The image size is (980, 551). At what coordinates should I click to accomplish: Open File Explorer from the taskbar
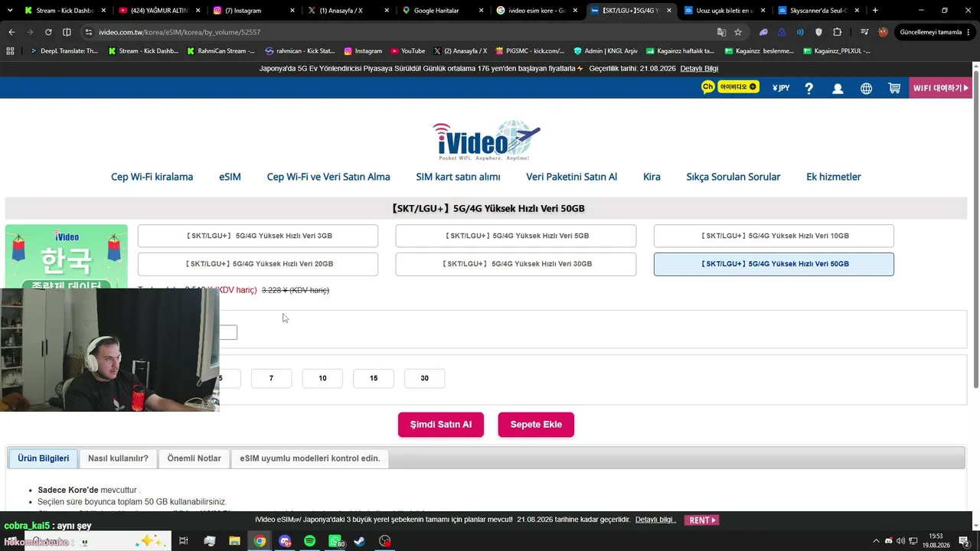coord(234,541)
